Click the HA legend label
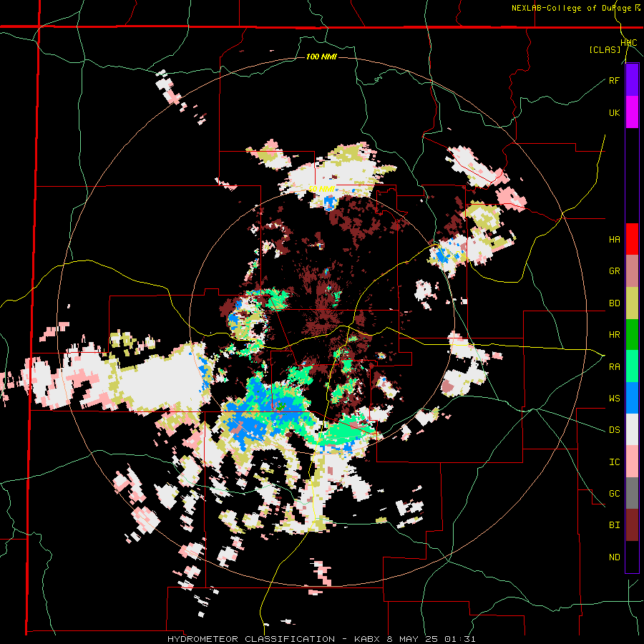 click(x=614, y=240)
